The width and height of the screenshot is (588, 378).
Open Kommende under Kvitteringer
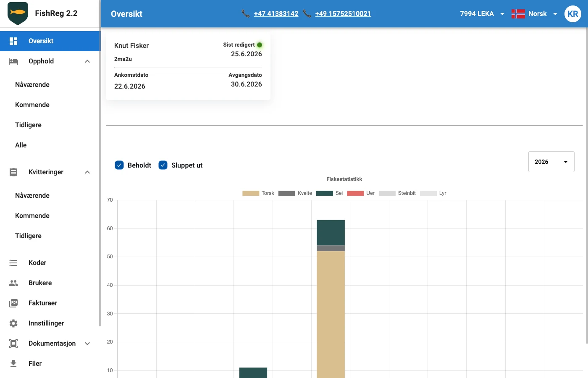(50, 216)
